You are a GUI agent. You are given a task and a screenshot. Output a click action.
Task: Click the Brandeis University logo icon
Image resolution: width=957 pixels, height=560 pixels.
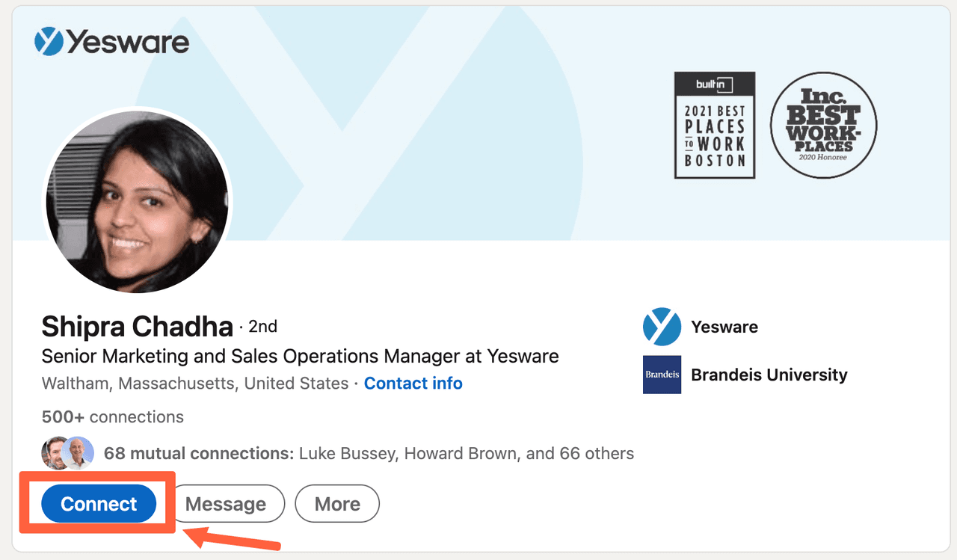[x=661, y=374]
